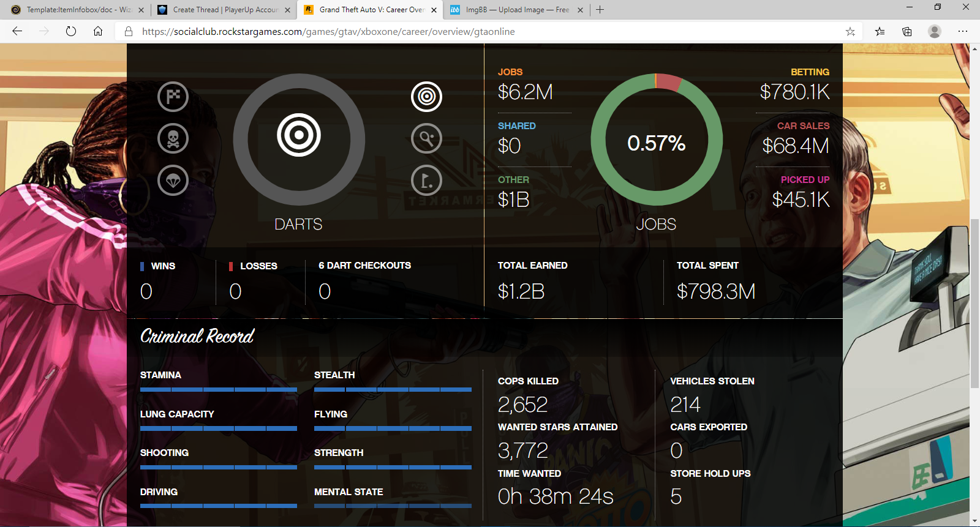Click the Strength skill bar
The height and width of the screenshot is (527, 980).
tap(393, 467)
